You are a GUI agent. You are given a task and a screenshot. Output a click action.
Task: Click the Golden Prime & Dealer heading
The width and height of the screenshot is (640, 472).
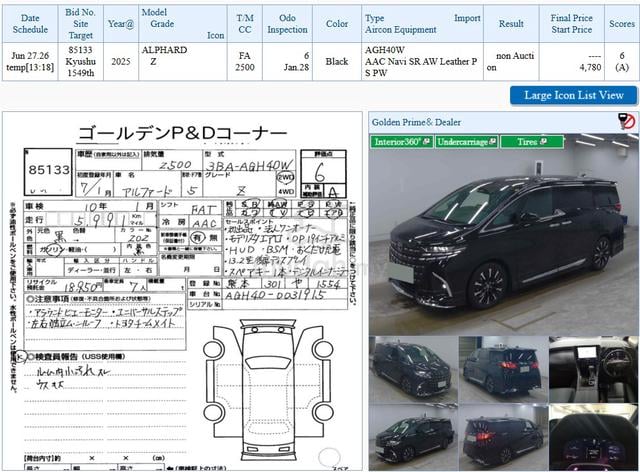pos(416,122)
